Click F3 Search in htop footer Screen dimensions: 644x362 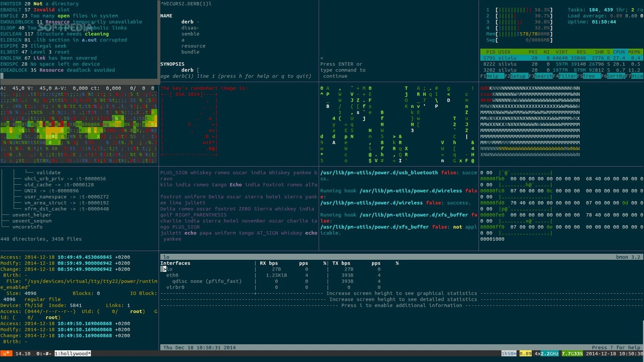click(x=543, y=76)
